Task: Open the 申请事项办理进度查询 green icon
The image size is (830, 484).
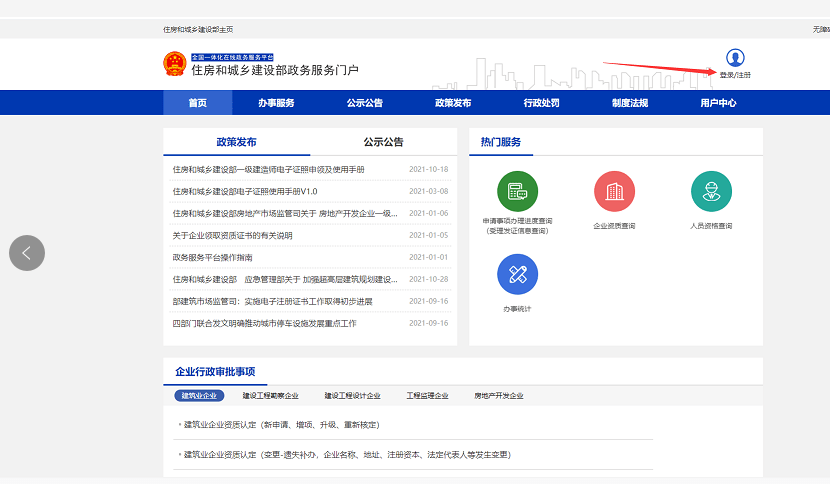Action: [517, 191]
